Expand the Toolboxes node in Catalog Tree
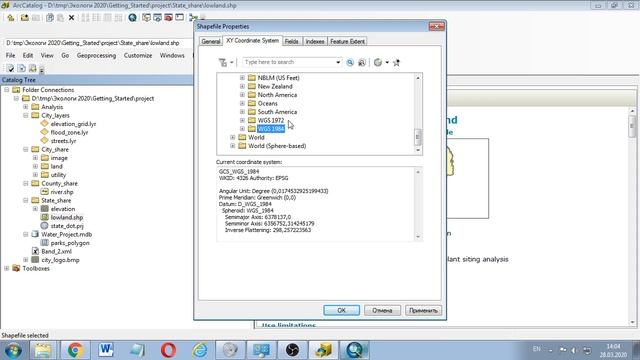 (x=7, y=269)
